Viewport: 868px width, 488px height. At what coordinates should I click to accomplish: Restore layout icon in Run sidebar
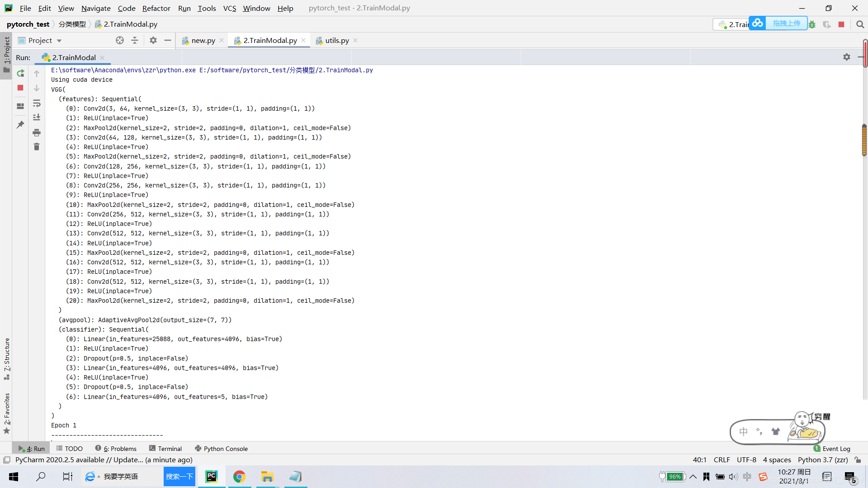(20, 106)
